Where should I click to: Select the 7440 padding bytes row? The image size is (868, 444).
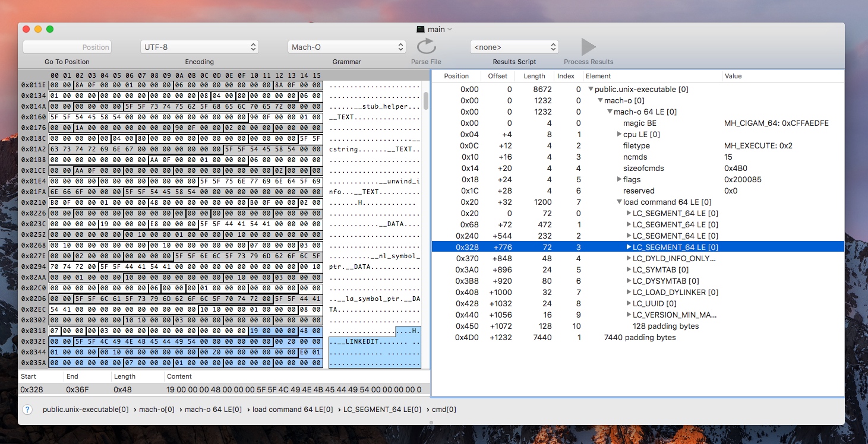point(639,338)
